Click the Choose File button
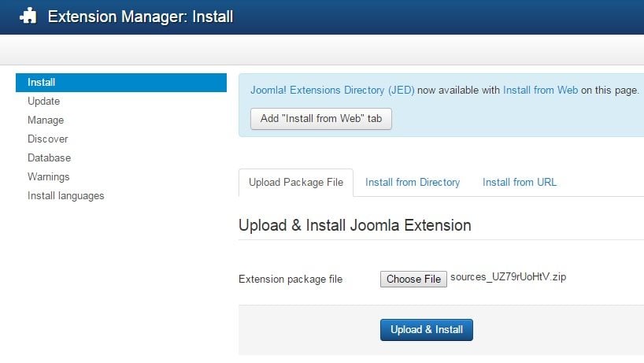Image resolution: width=644 pixels, height=363 pixels. (x=413, y=280)
